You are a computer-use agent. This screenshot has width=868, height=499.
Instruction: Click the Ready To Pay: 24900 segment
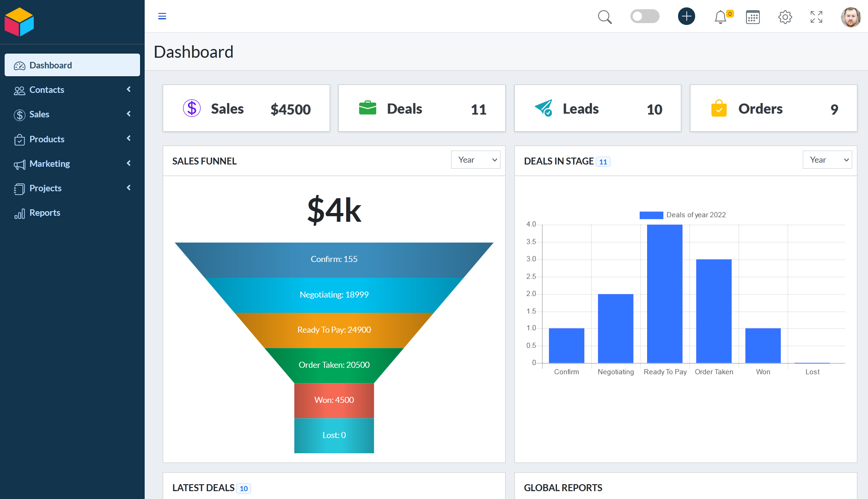pos(334,330)
